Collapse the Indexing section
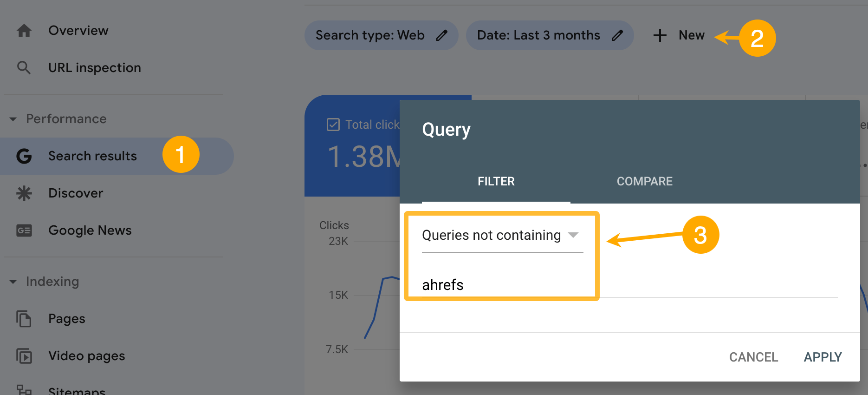The height and width of the screenshot is (395, 868). click(x=13, y=281)
